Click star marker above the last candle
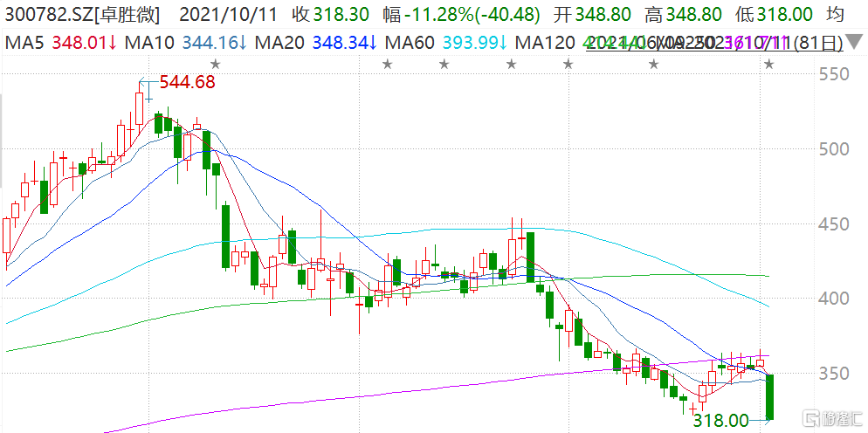The height and width of the screenshot is (433, 868). click(769, 65)
